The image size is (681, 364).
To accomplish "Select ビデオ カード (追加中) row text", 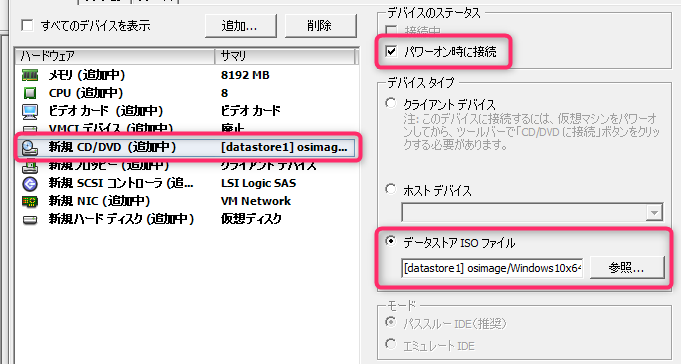I will [x=106, y=111].
